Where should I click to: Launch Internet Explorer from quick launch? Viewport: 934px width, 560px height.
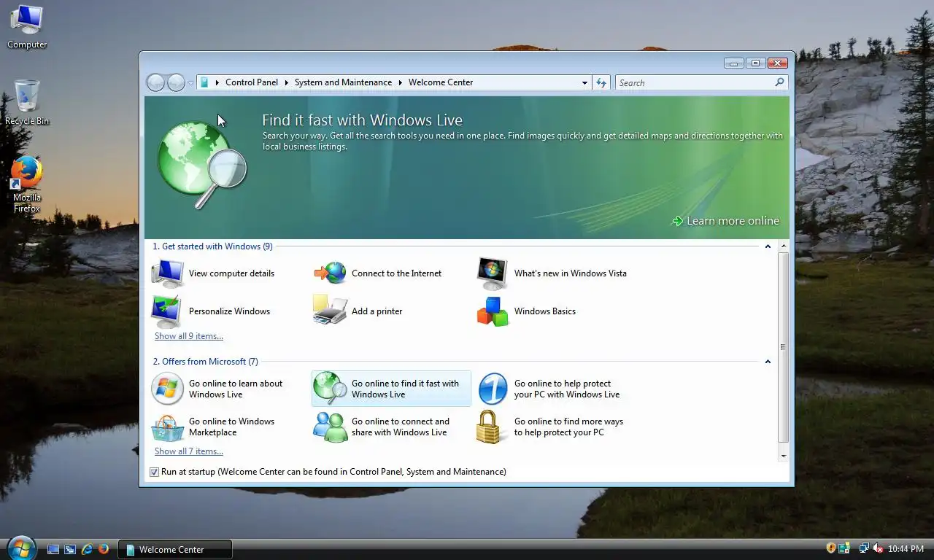coord(87,549)
